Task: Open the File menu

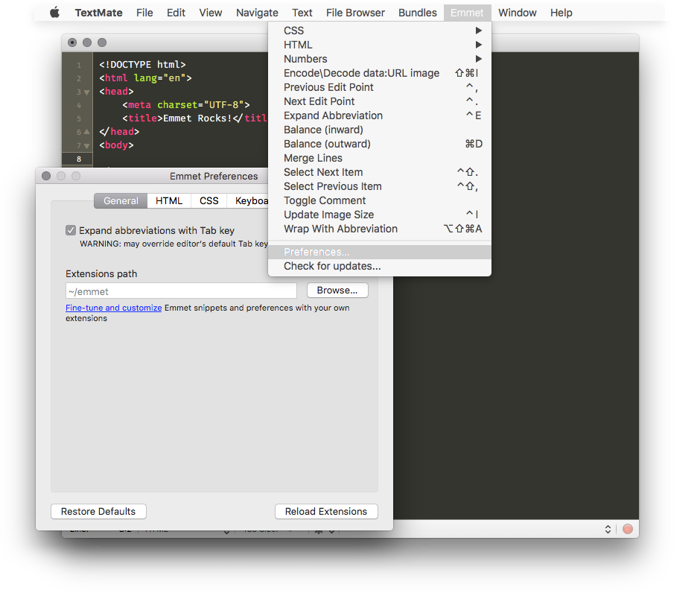Action: pos(144,13)
